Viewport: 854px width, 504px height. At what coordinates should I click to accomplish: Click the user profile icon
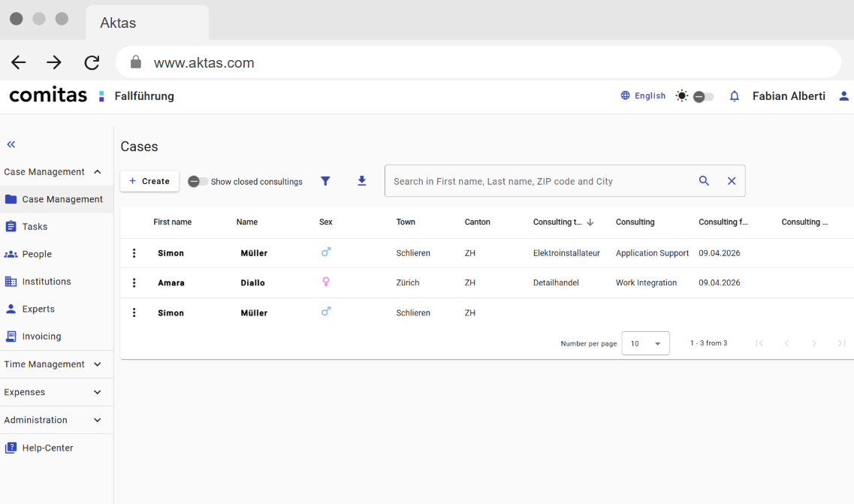click(843, 96)
